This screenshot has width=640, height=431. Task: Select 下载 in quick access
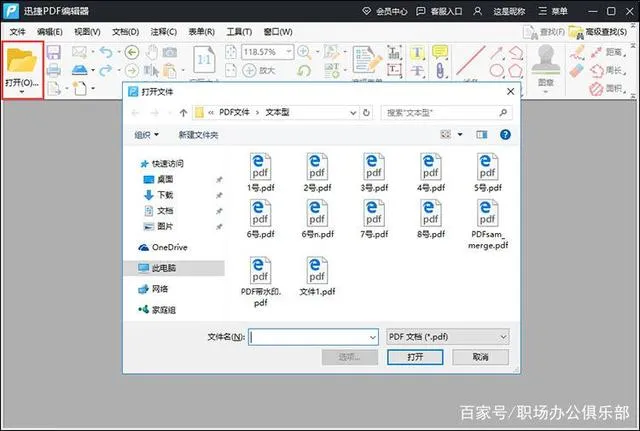point(159,195)
